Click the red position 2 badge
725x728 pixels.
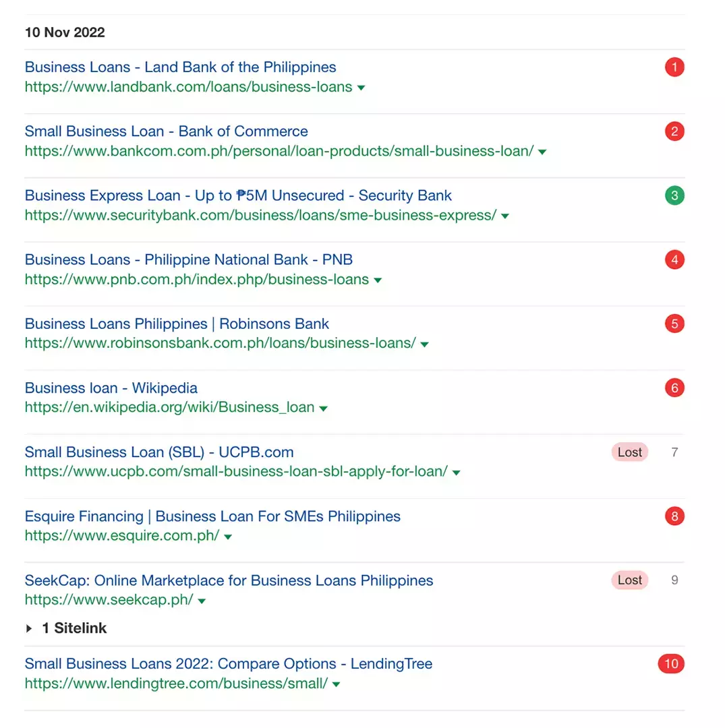click(674, 131)
